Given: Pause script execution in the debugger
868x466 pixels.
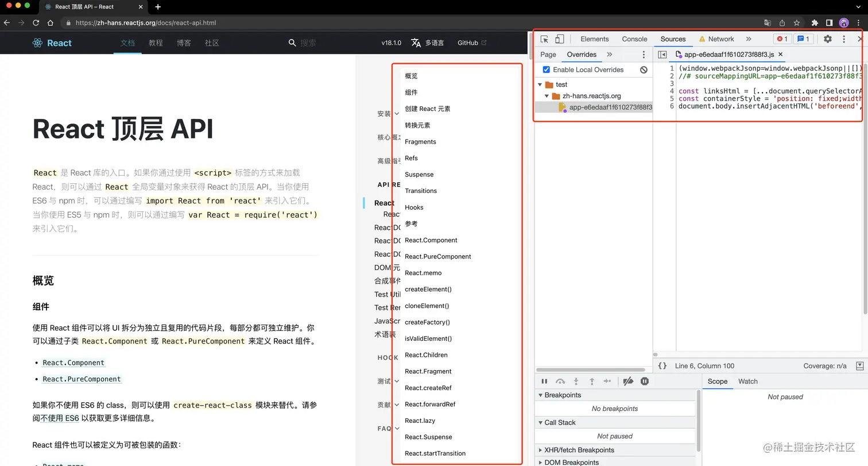Looking at the screenshot, I should coord(544,381).
